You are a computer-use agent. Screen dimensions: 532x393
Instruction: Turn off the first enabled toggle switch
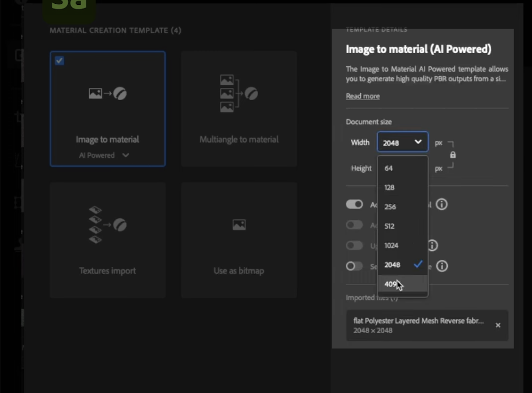(354, 204)
